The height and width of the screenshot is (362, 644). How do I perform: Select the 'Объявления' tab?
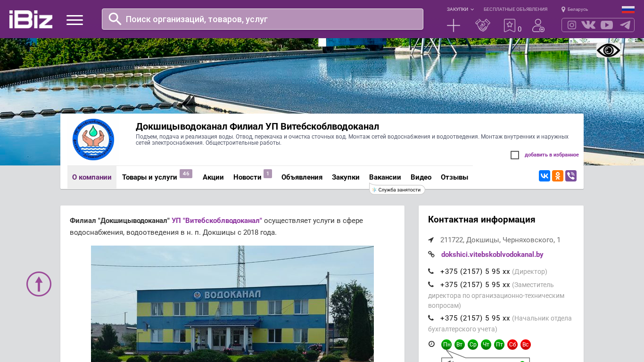[x=302, y=177]
